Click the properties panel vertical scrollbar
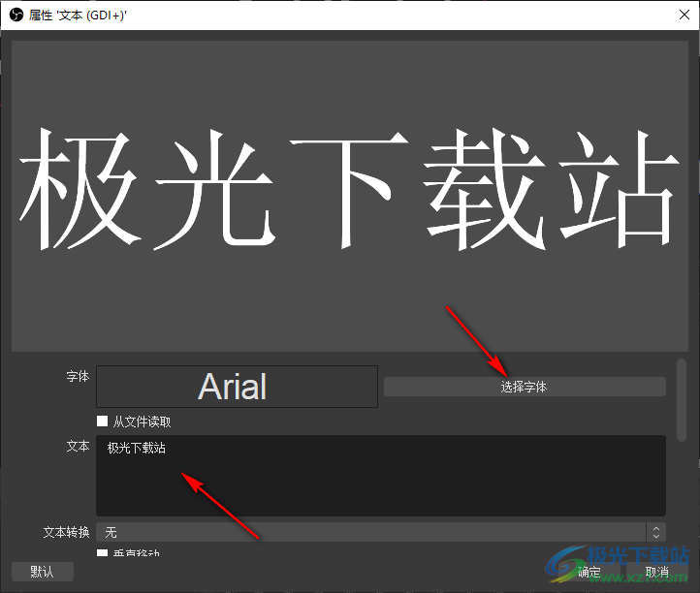Image resolution: width=700 pixels, height=593 pixels. (682, 400)
